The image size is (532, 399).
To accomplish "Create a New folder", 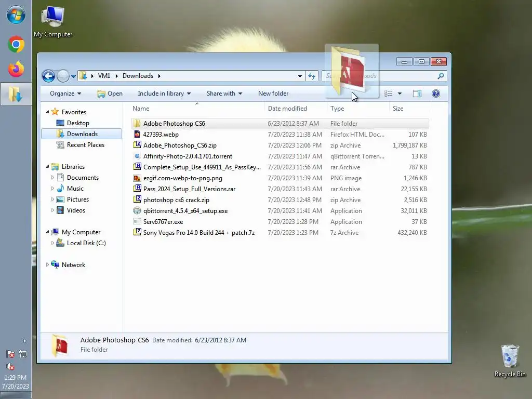I will 273,94.
